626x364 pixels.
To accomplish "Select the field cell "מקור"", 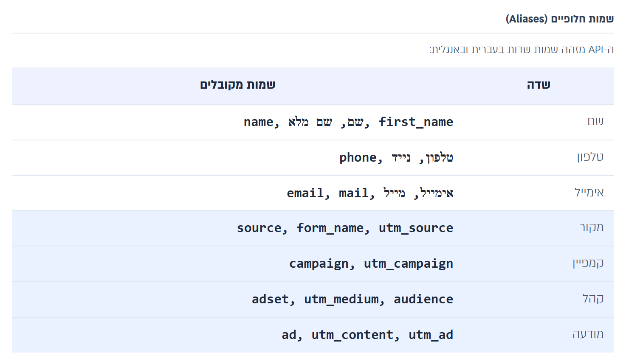I will 539,228.
